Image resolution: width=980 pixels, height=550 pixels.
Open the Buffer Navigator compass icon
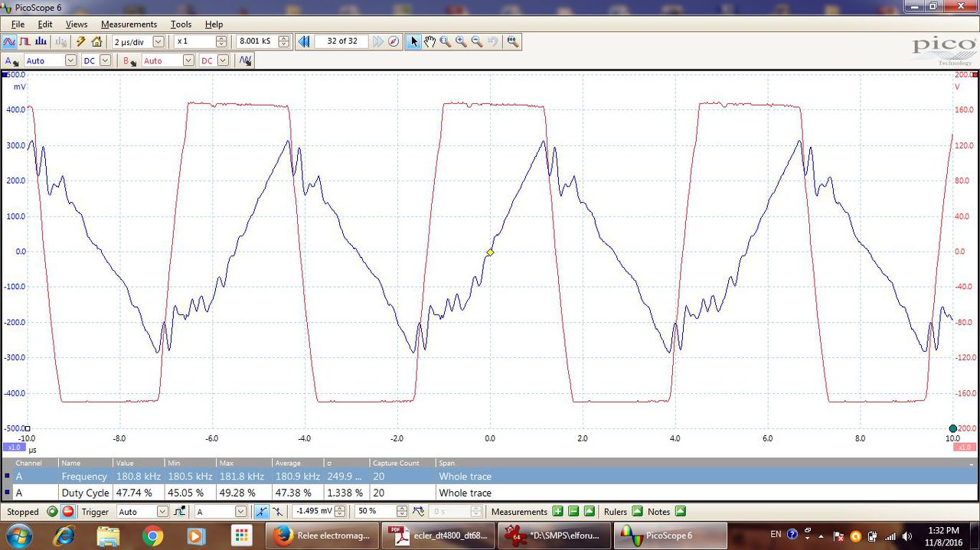[394, 41]
